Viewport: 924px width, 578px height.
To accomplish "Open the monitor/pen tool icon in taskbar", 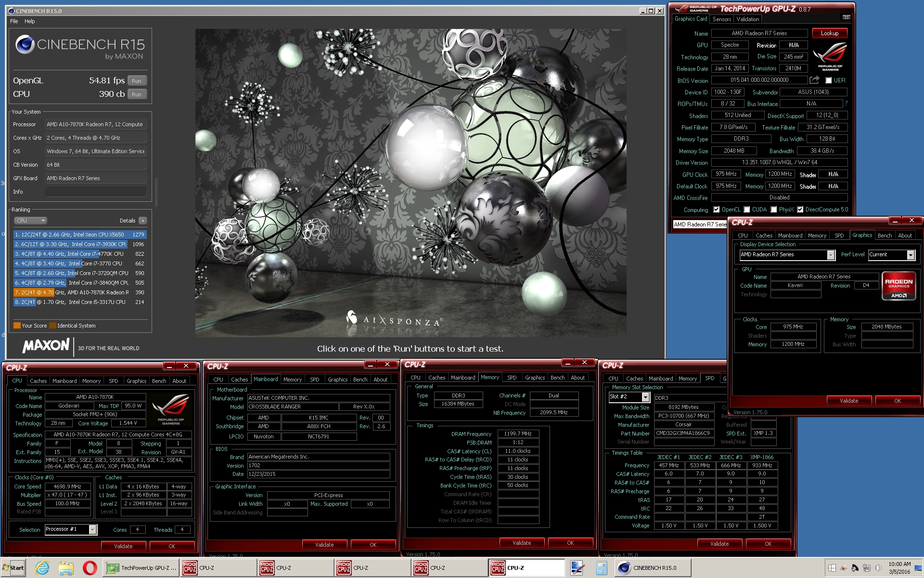I will (577, 568).
